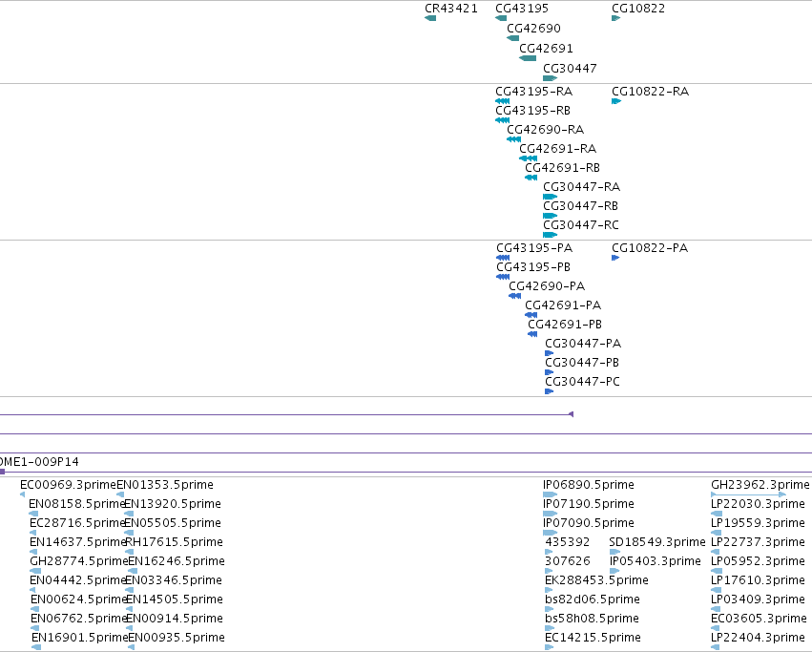This screenshot has width=812, height=652.
Task: Select EST LP22030.3prime label
Action: click(x=759, y=504)
